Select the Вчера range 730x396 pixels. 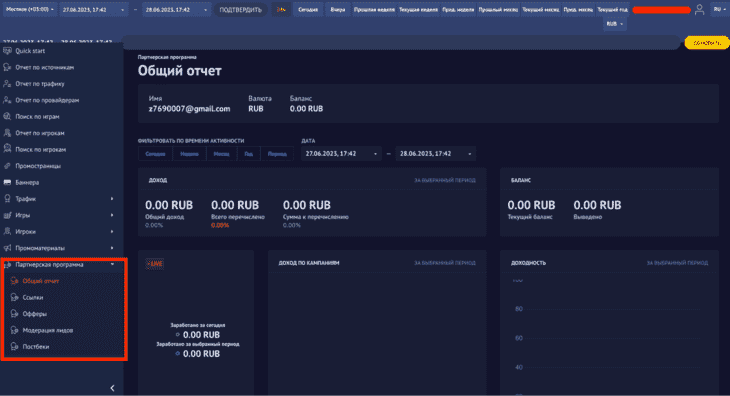[338, 9]
